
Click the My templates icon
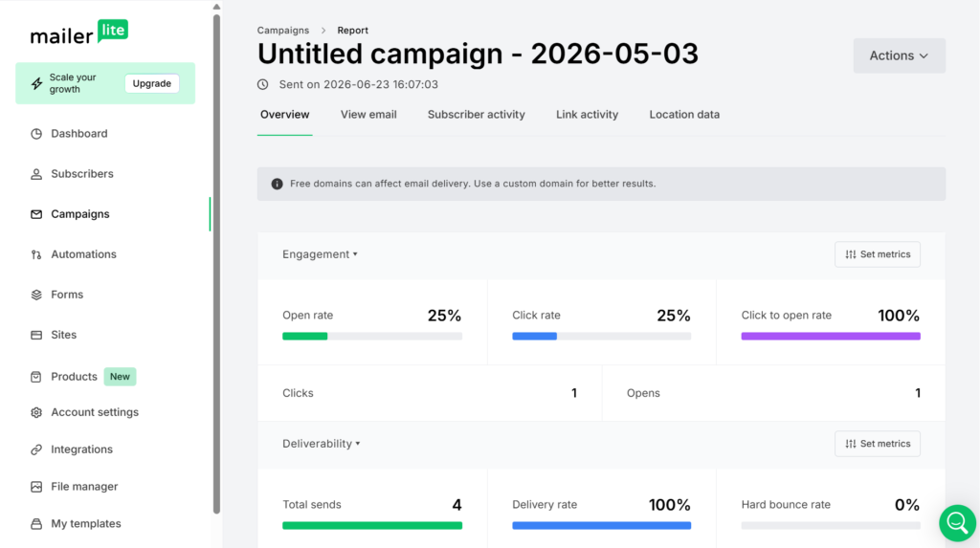point(36,524)
